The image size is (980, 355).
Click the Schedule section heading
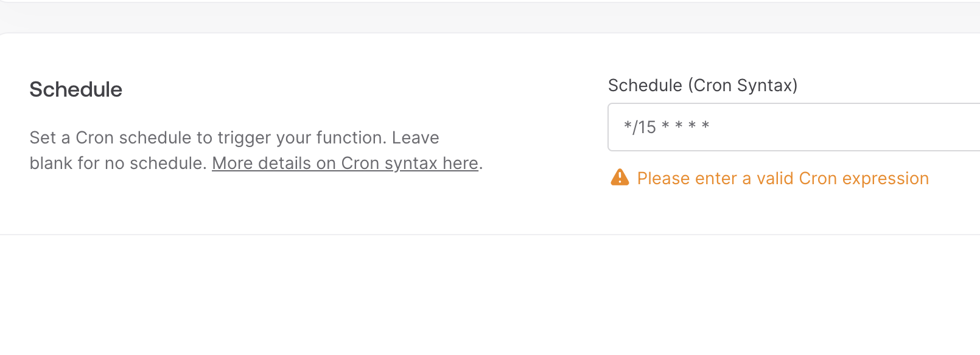click(x=75, y=89)
